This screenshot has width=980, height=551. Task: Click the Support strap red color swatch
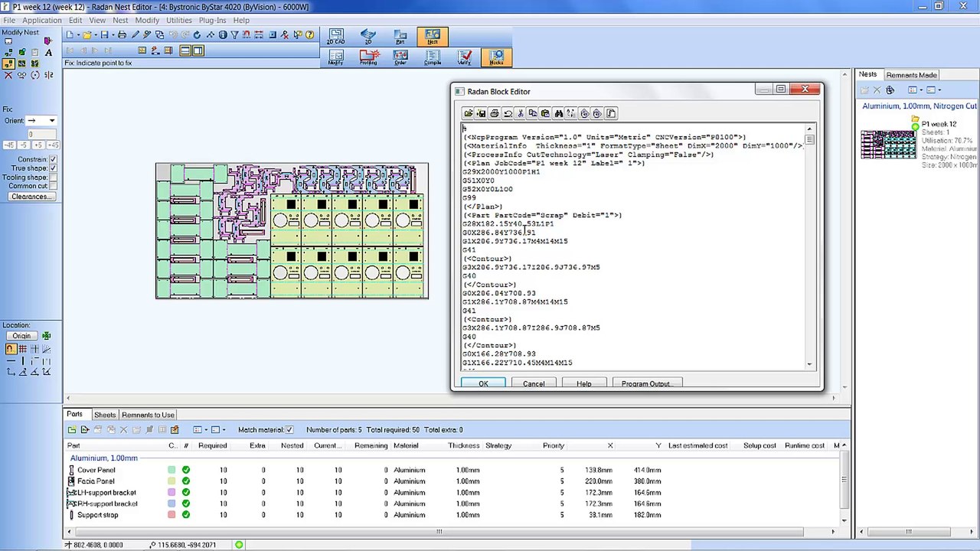[171, 515]
